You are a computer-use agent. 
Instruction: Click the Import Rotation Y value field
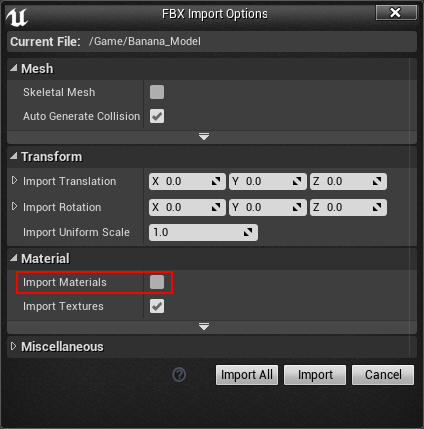tap(268, 207)
